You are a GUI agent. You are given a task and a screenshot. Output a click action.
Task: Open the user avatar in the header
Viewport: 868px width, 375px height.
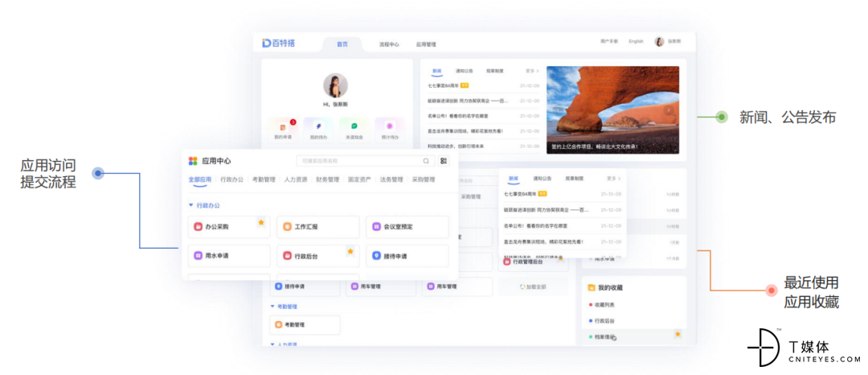pyautogui.click(x=659, y=42)
